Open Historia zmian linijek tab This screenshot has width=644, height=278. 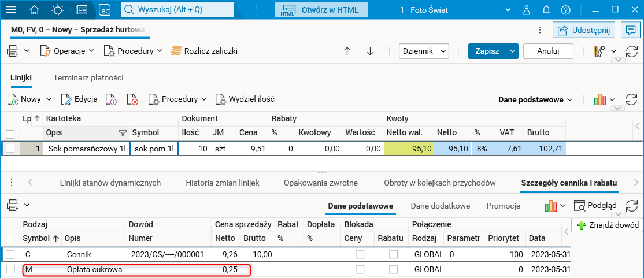222,183
